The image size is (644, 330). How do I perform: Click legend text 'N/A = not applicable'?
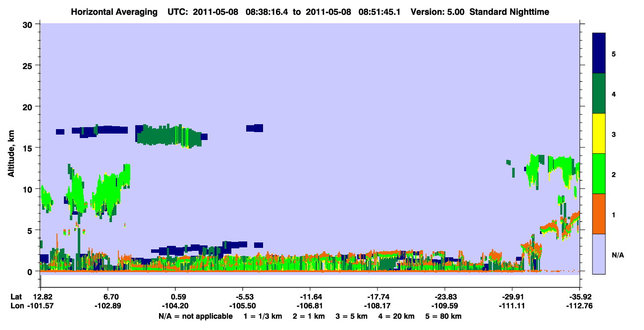pos(196,316)
